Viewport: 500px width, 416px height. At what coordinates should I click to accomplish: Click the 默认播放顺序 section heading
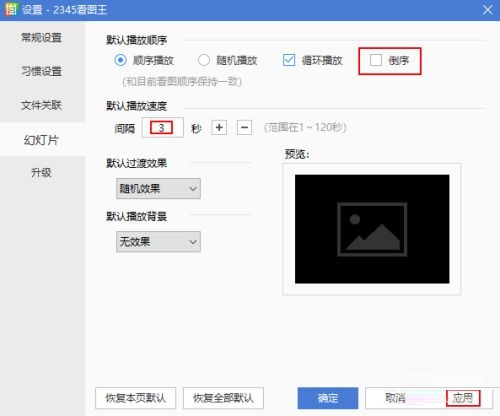pyautogui.click(x=137, y=40)
